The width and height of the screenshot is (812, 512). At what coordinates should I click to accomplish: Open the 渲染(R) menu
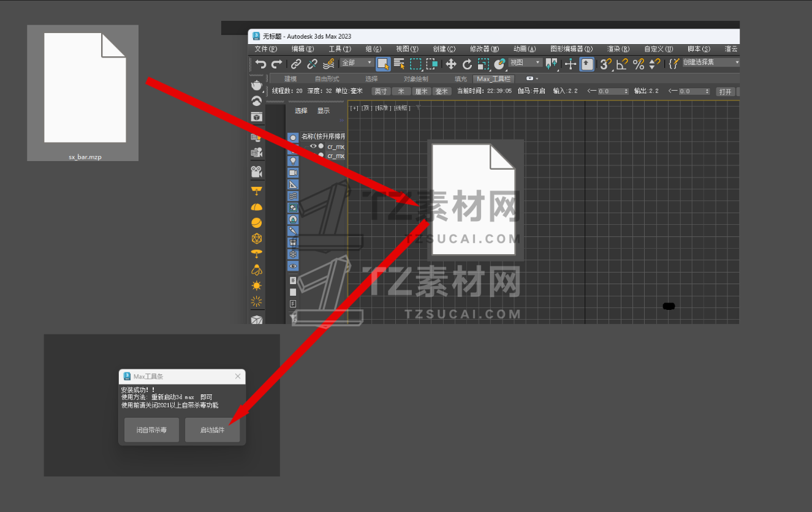click(x=618, y=49)
